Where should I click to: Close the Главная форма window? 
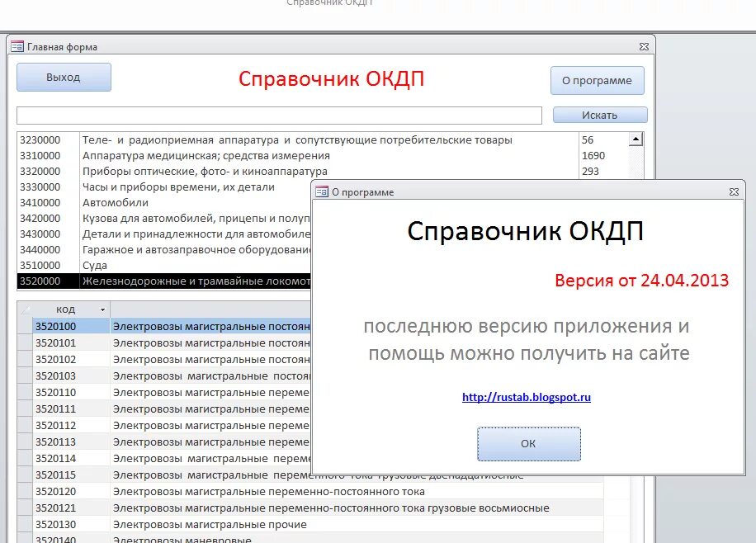point(644,47)
